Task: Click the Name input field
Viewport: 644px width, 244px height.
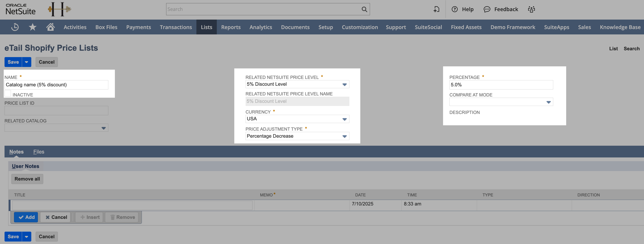Action: pyautogui.click(x=56, y=85)
